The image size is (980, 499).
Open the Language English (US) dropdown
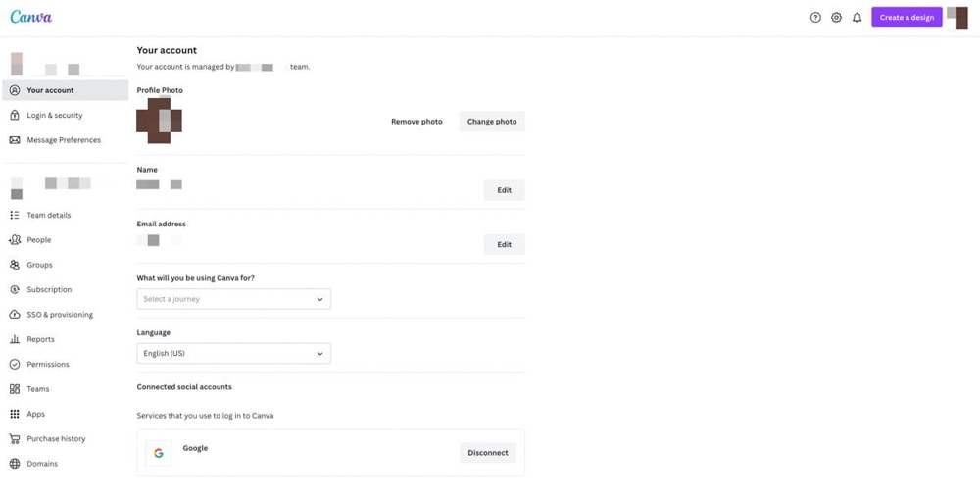point(234,353)
